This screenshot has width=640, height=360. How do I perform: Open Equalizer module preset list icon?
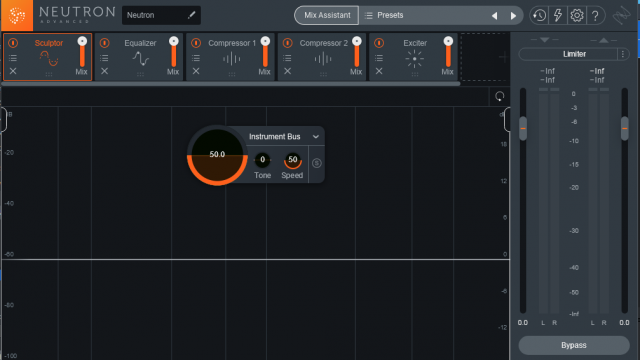click(104, 58)
